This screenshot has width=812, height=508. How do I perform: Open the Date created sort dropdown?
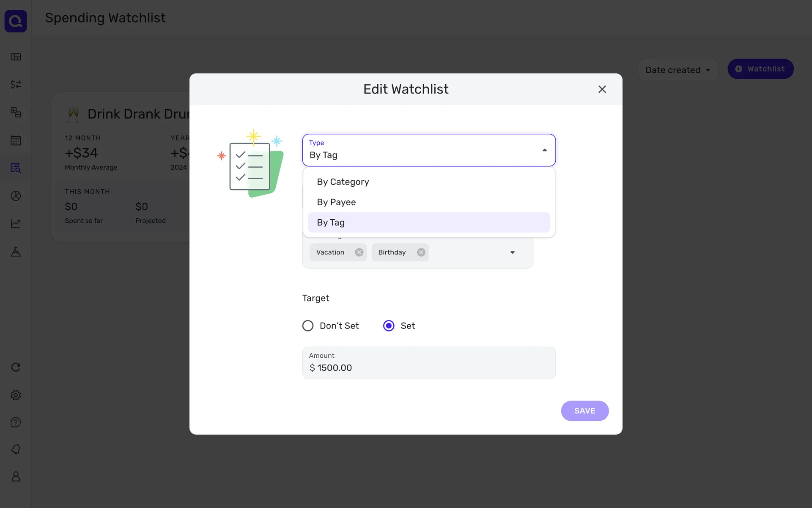pyautogui.click(x=678, y=70)
